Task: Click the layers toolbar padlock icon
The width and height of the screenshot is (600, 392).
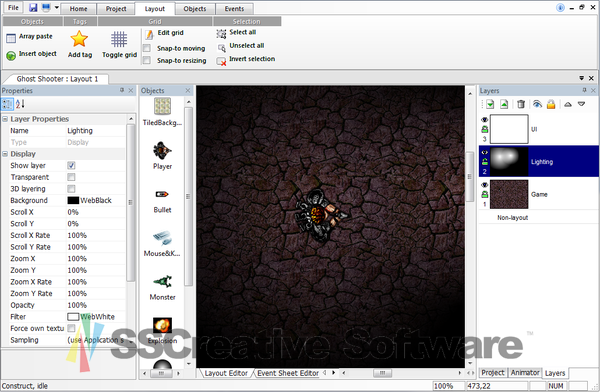Action: pyautogui.click(x=551, y=104)
